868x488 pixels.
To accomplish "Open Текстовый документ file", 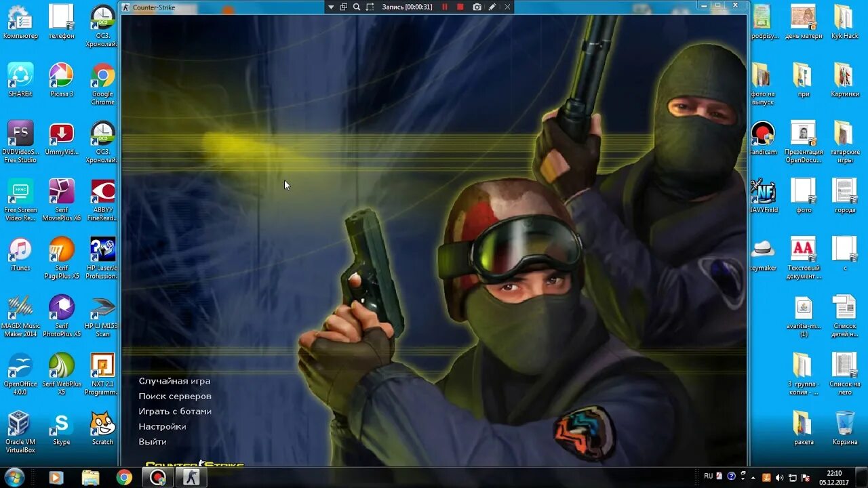I will [x=804, y=258].
